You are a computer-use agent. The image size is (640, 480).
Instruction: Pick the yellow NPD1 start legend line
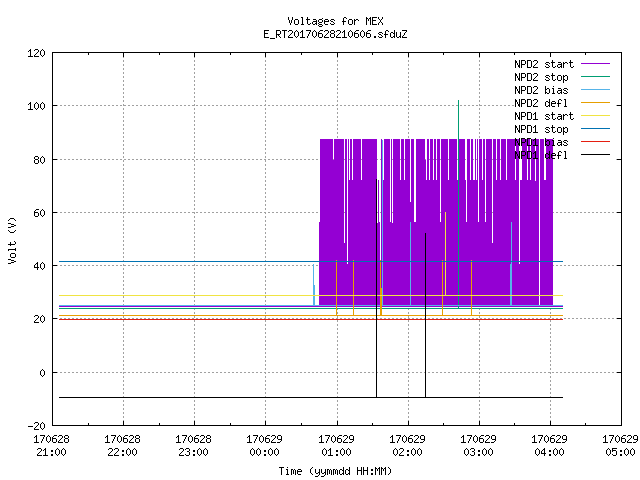[x=595, y=116]
